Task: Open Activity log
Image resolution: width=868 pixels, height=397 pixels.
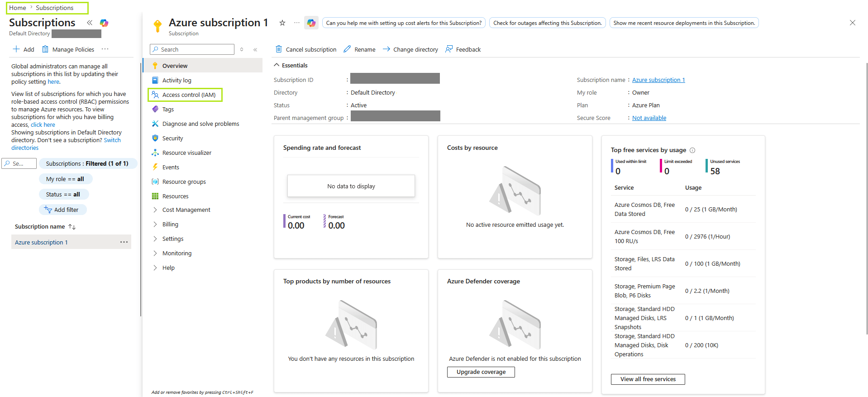Action: (x=203, y=80)
